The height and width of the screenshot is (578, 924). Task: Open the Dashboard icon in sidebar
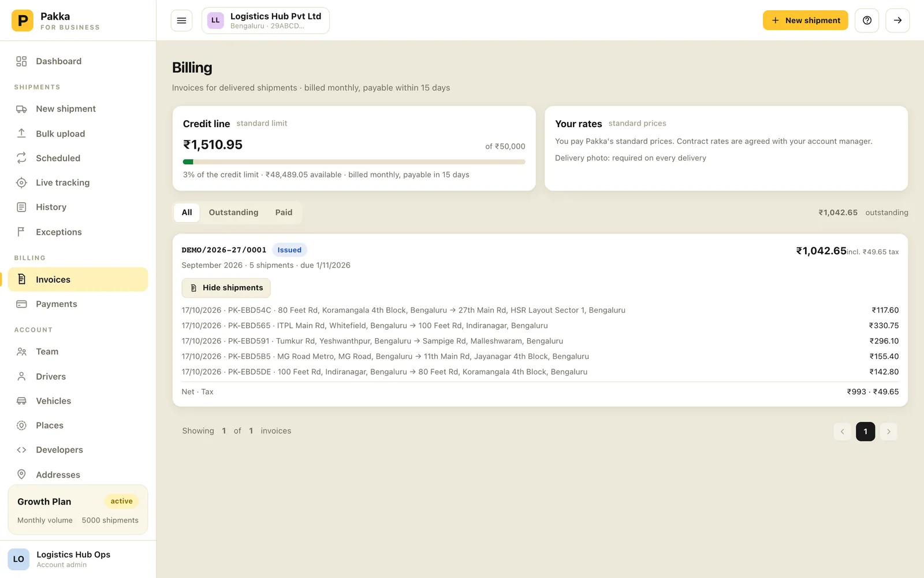pos(21,61)
